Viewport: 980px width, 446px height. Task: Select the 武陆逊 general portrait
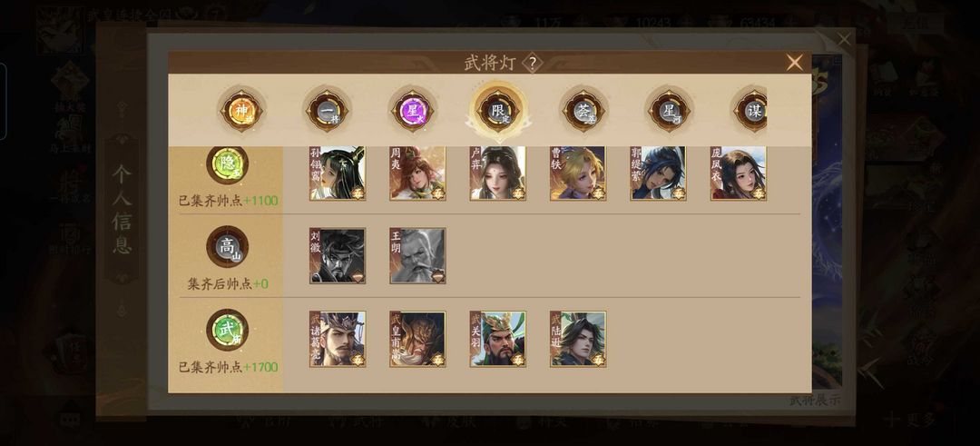coord(577,339)
